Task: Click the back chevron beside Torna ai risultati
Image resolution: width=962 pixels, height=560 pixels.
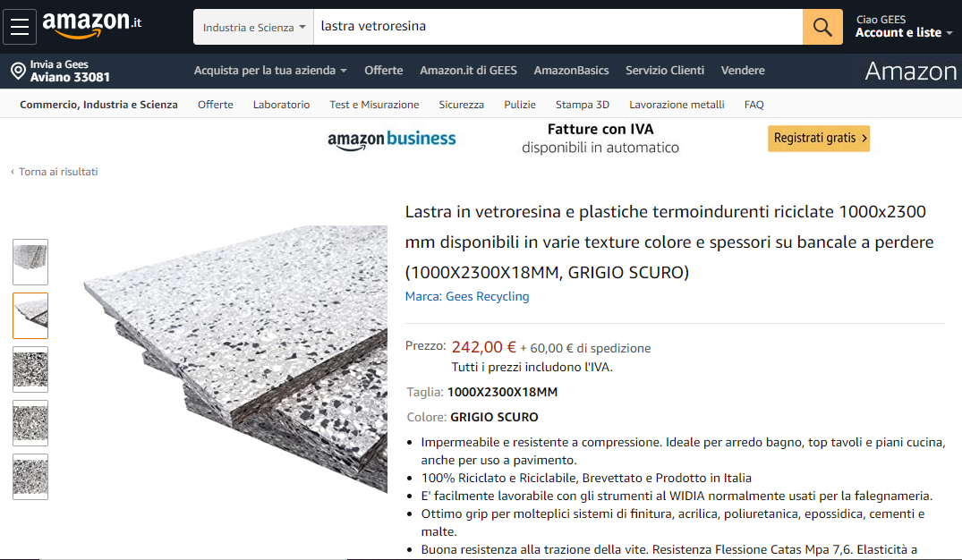Action: pos(13,172)
